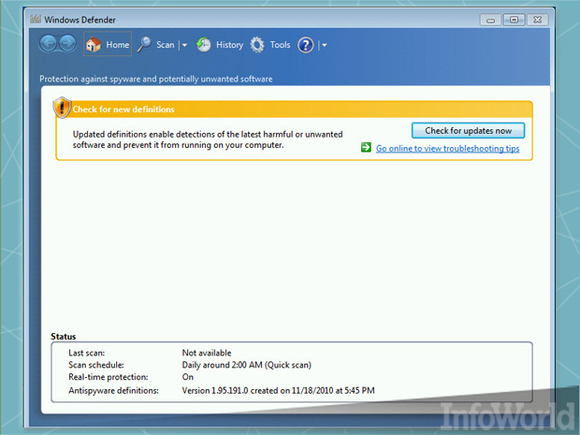Maximize the Windows Defender window
The height and width of the screenshot is (435, 580).
514,20
